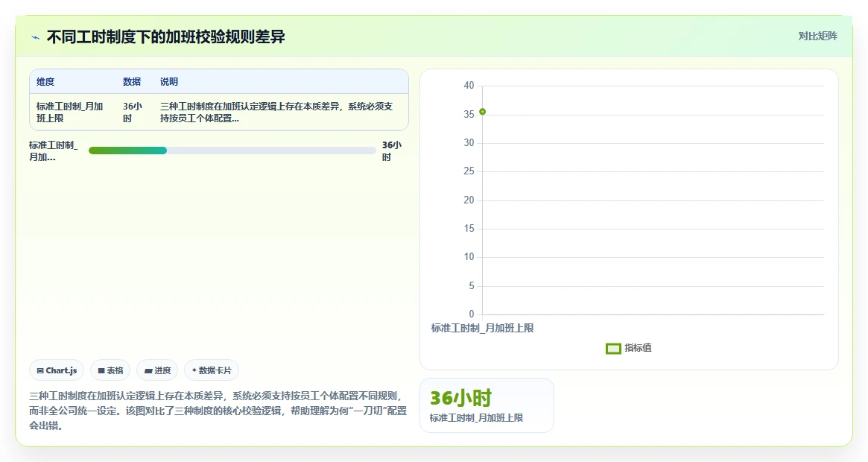
Task: Select the 数据卡片 tag chip
Action: [212, 370]
